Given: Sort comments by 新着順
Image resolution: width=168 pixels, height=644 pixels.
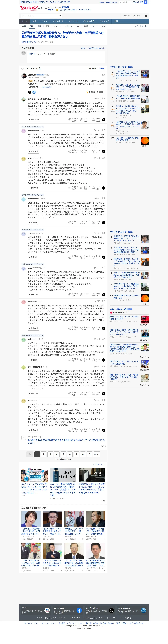Looking at the screenshot, I should pyautogui.click(x=102, y=69).
